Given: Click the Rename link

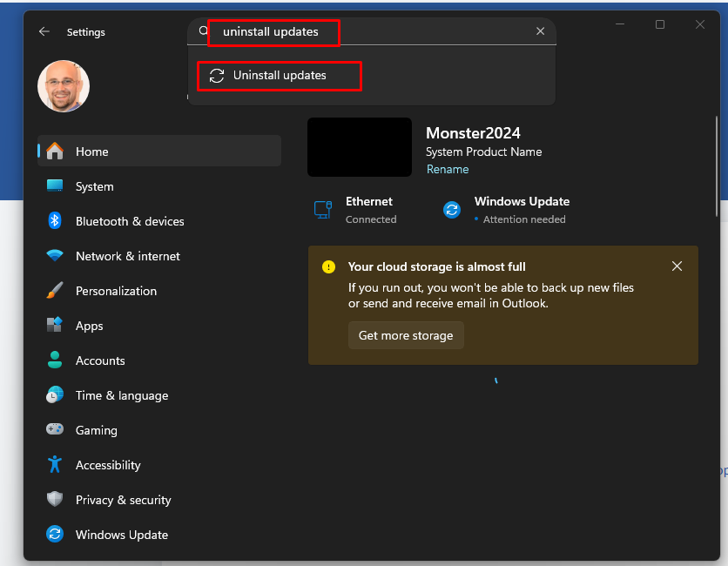Looking at the screenshot, I should pyautogui.click(x=448, y=169).
